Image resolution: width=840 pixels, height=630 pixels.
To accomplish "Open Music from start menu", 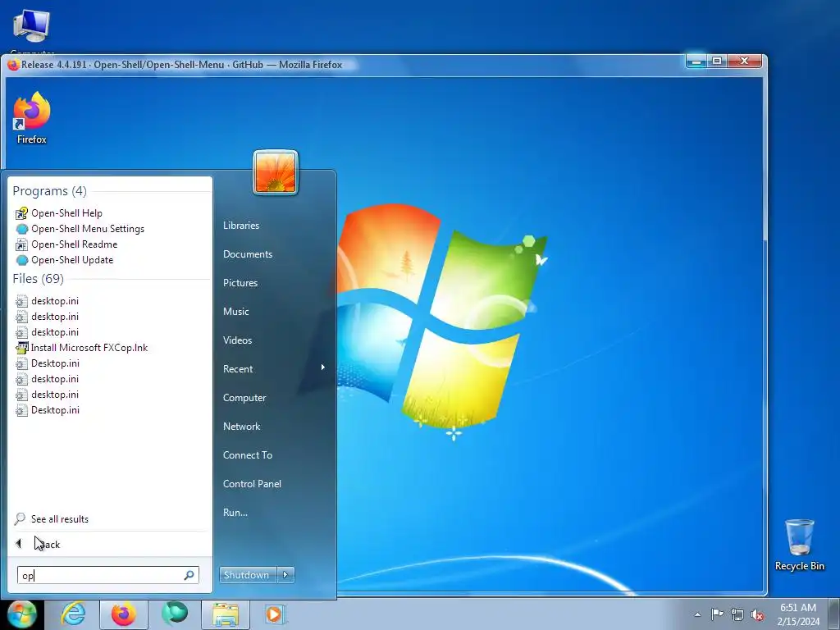I will 235,312.
